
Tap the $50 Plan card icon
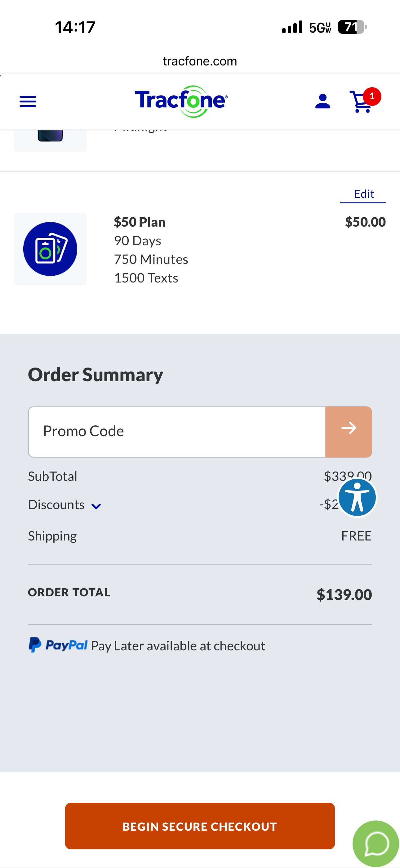(x=50, y=249)
